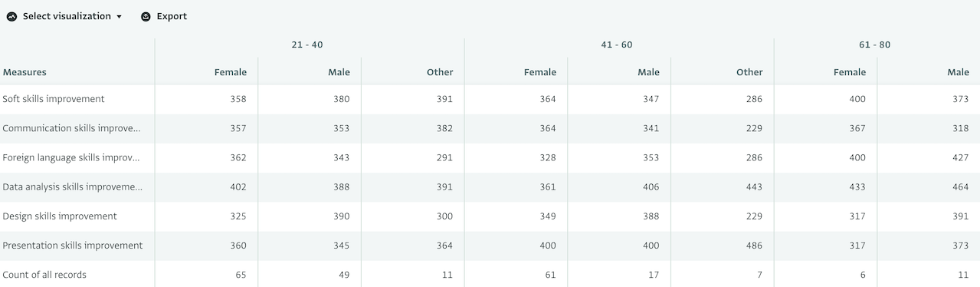The height and width of the screenshot is (287, 980).
Task: Click the Export icon
Action: pyautogui.click(x=146, y=16)
